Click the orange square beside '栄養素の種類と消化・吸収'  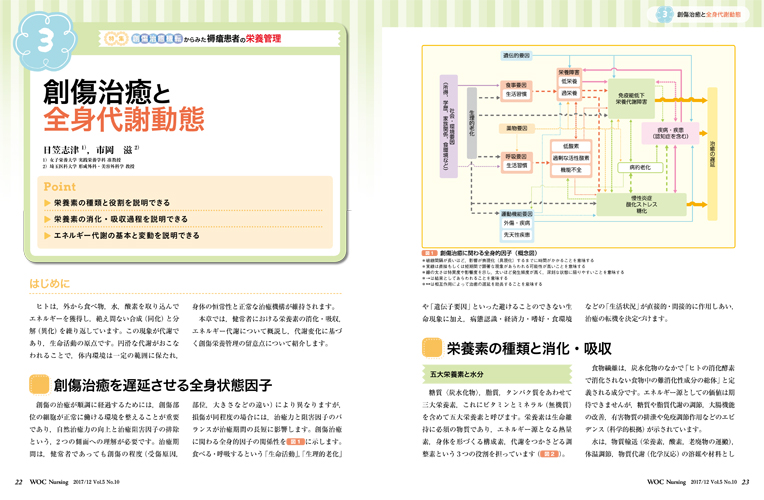click(432, 347)
